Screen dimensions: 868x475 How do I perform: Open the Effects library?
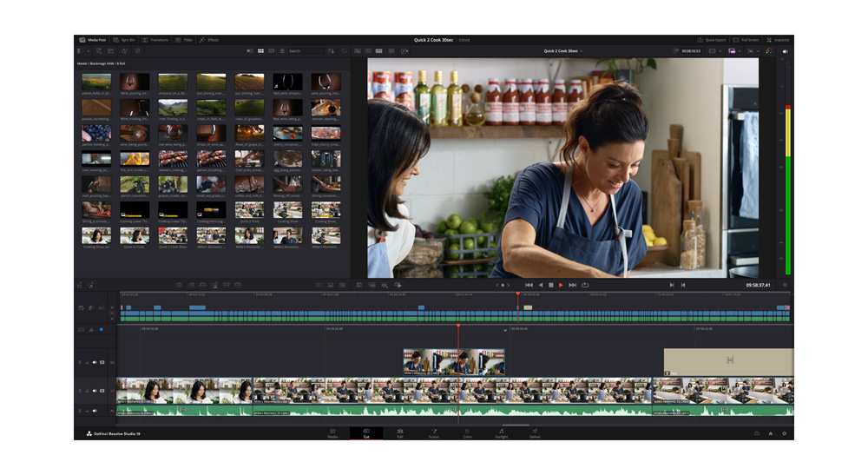click(209, 40)
